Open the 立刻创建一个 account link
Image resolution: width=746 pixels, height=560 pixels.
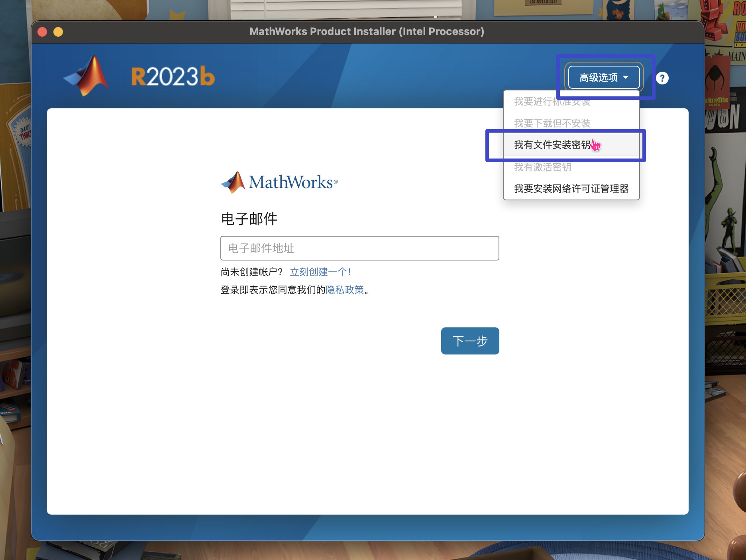pos(320,272)
